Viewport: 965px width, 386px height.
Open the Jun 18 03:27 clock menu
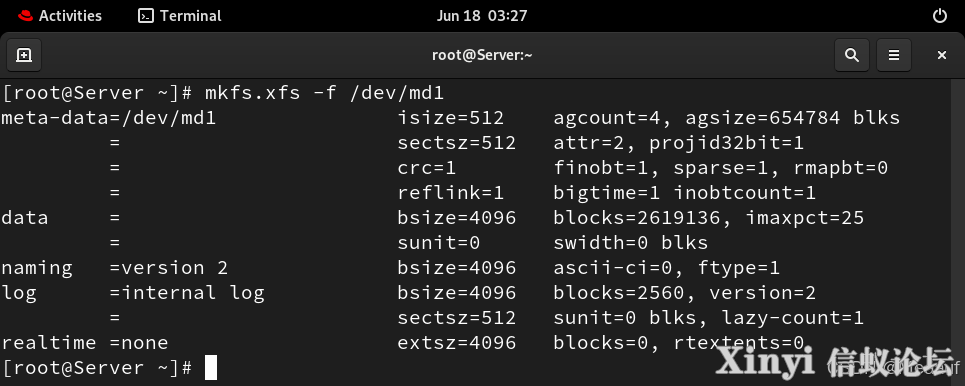point(482,16)
